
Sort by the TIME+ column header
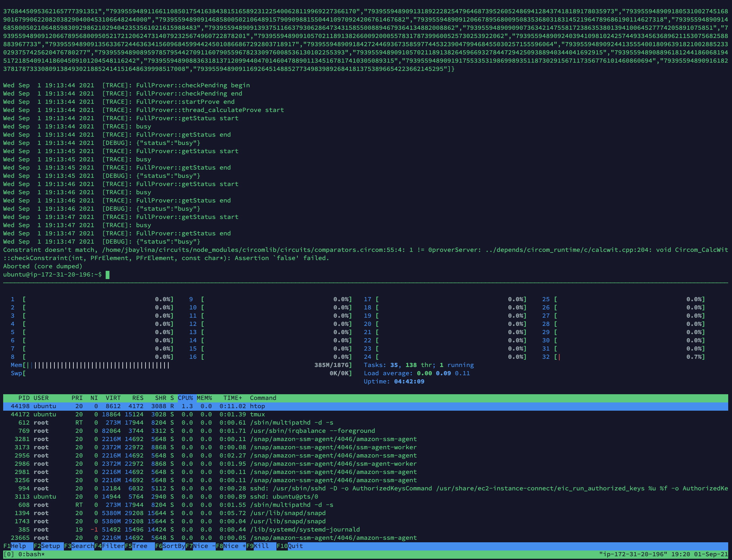tap(233, 398)
